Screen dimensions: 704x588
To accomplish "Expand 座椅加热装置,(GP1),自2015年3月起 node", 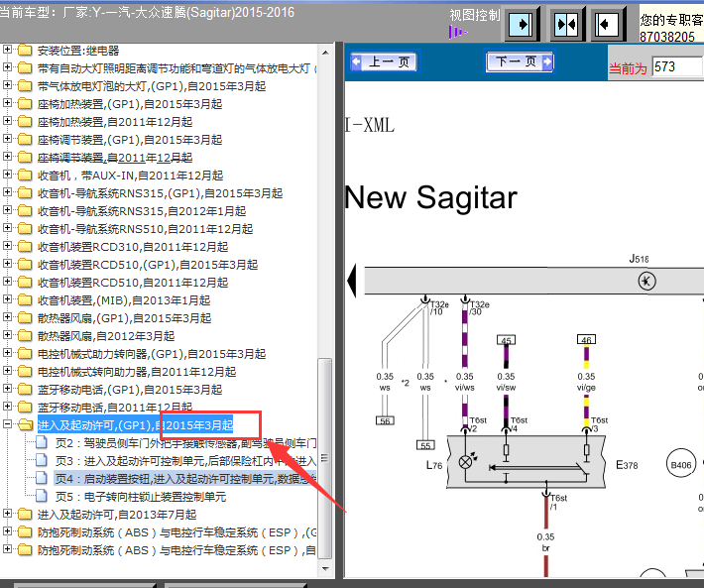I will click(7, 103).
